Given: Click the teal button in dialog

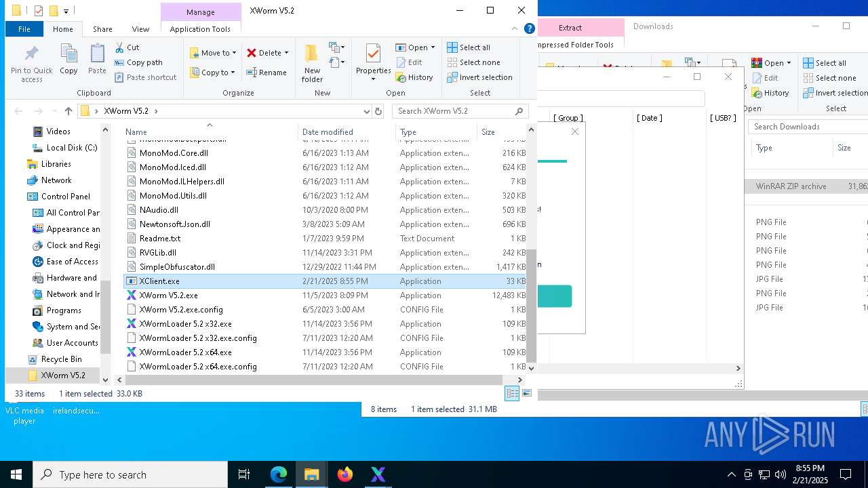Looking at the screenshot, I should [x=555, y=296].
